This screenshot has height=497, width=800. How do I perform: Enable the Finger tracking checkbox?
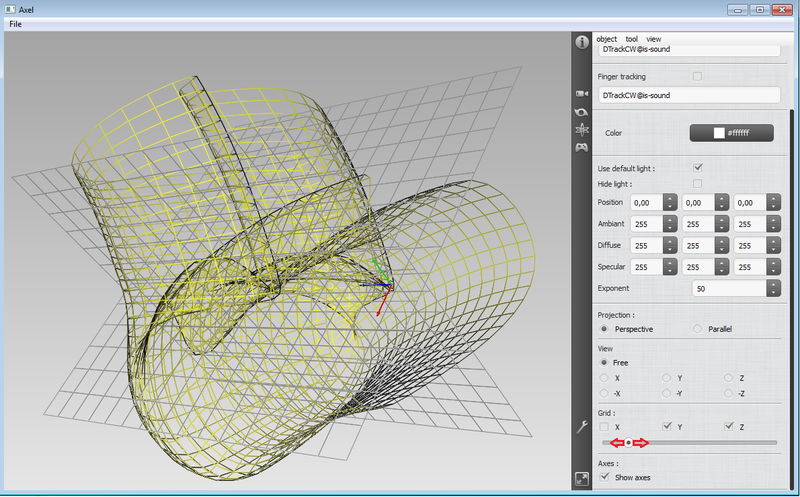click(698, 76)
